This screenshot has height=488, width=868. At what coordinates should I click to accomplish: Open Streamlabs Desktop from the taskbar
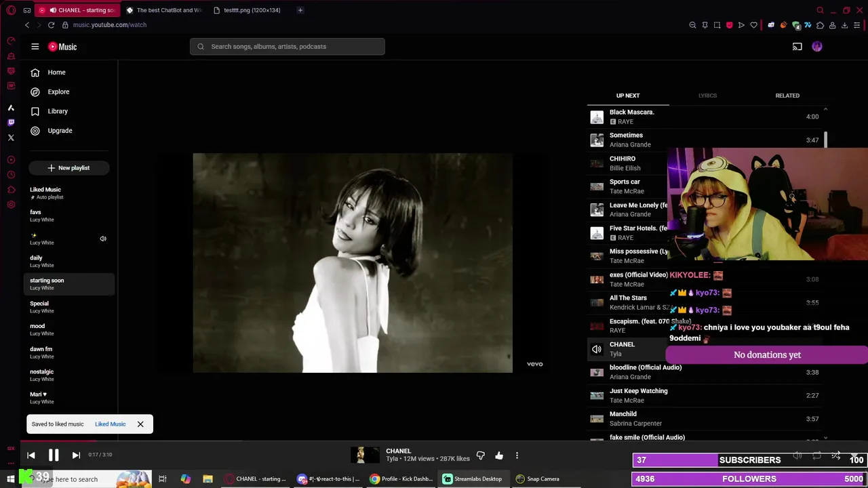pos(472,479)
